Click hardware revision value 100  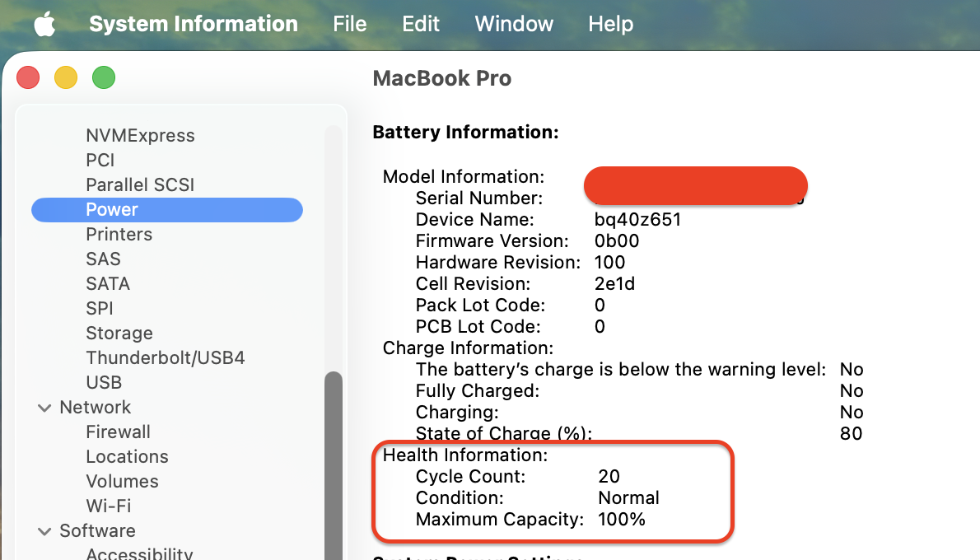pyautogui.click(x=609, y=263)
